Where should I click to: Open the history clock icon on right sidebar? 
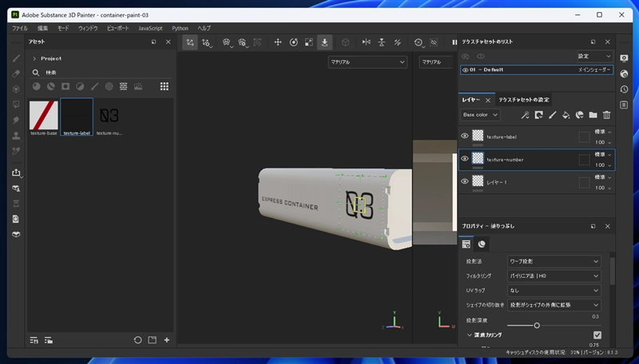pyautogui.click(x=624, y=89)
